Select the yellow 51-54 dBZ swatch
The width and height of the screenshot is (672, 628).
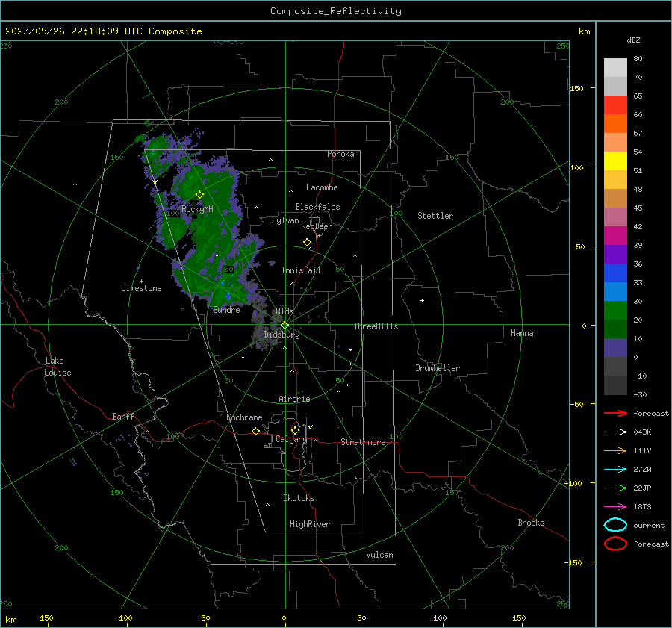pos(615,161)
